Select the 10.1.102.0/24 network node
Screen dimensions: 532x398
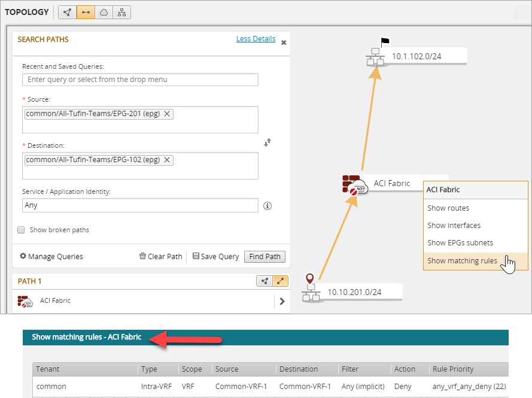click(376, 57)
